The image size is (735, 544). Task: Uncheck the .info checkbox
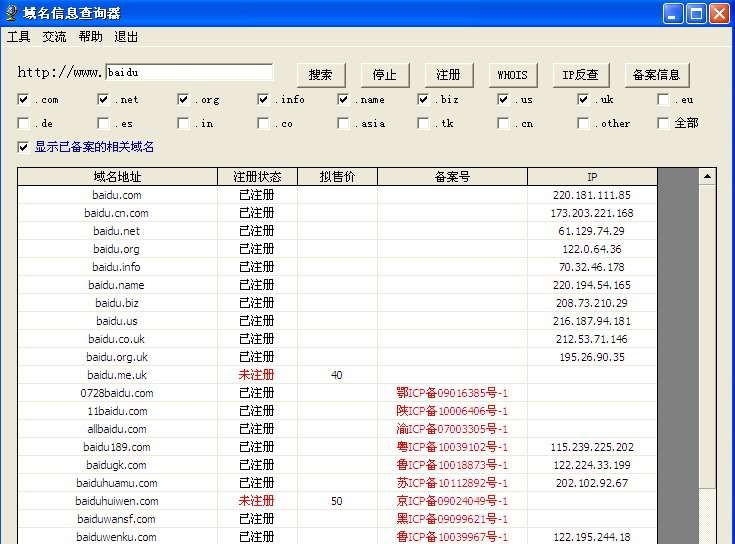point(263,99)
